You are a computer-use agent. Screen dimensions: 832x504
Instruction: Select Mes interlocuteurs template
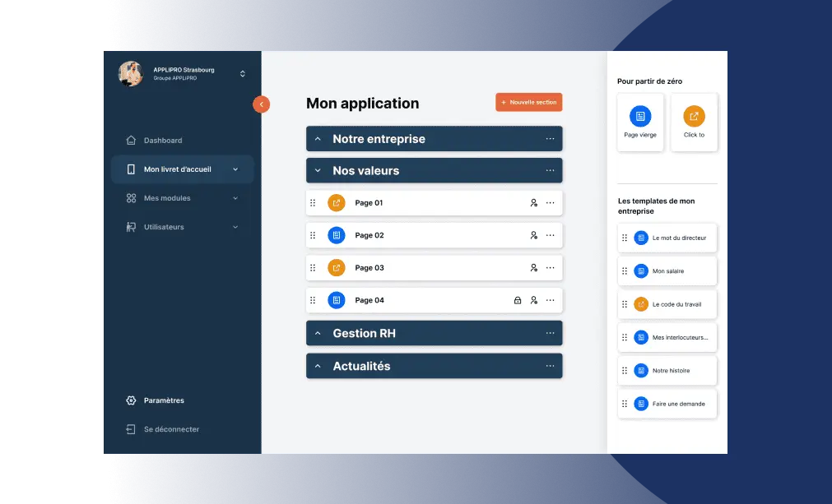[x=667, y=338]
